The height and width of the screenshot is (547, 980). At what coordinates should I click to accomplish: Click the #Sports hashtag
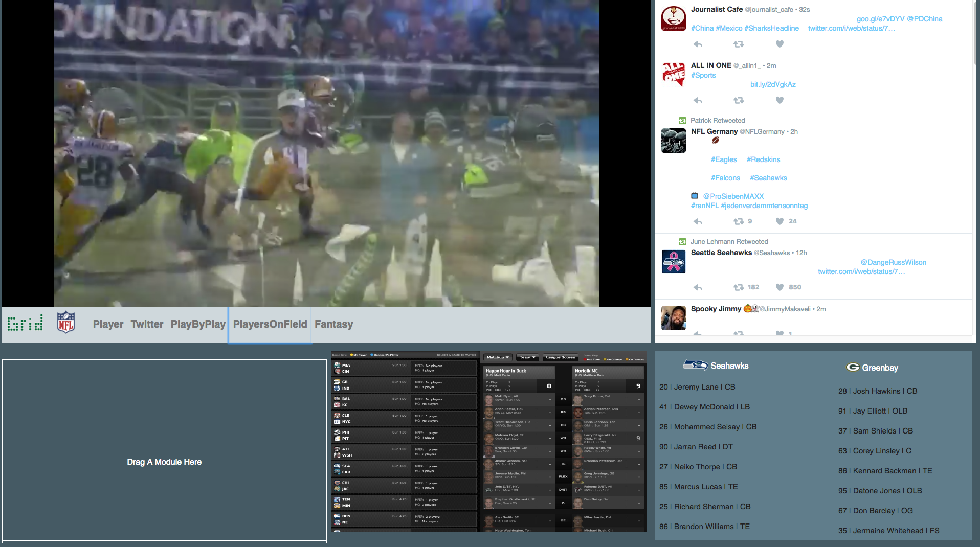click(x=703, y=75)
